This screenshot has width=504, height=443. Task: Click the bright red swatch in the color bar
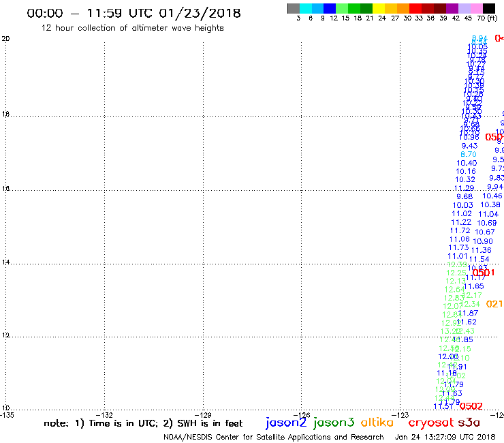click(x=415, y=8)
